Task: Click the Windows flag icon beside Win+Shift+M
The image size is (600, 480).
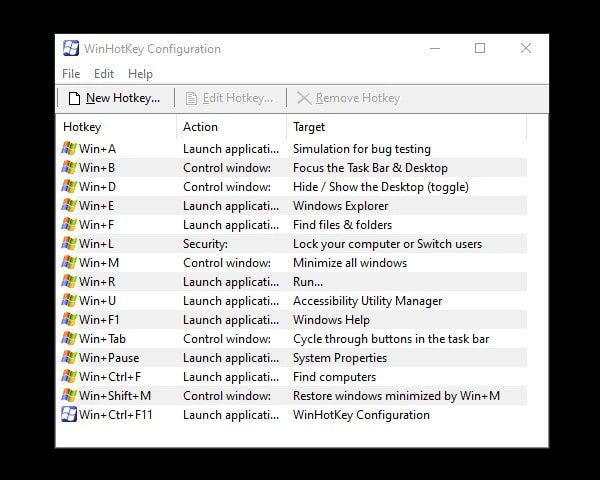Action: [69, 396]
